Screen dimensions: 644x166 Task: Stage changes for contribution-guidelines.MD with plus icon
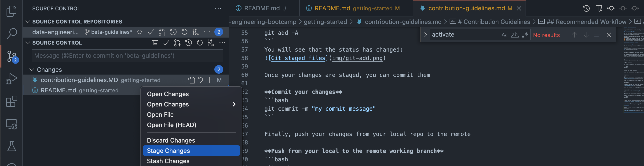tap(209, 80)
